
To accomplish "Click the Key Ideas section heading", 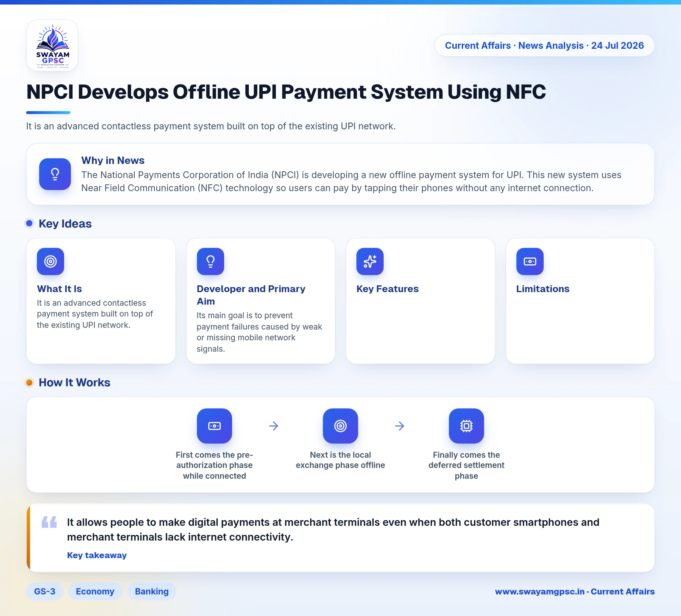I will click(65, 223).
